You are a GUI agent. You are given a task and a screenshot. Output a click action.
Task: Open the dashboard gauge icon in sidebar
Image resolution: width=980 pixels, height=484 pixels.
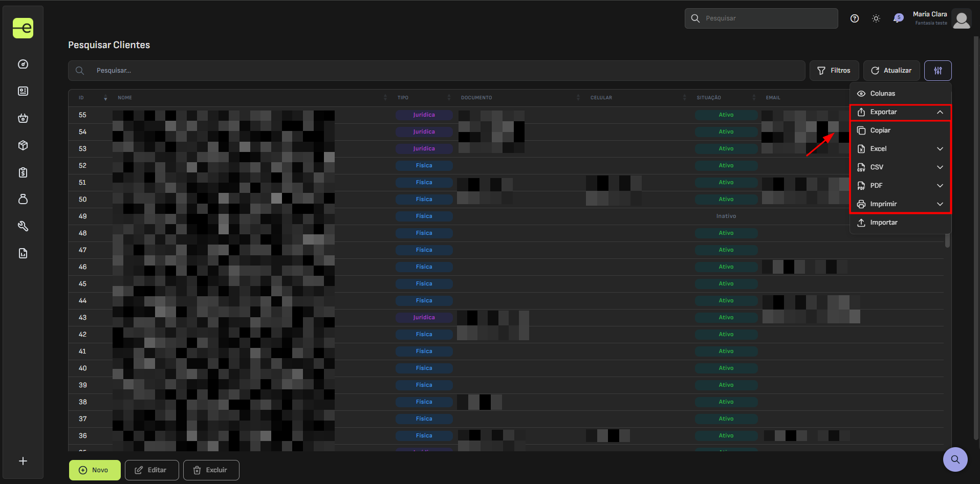pos(23,64)
